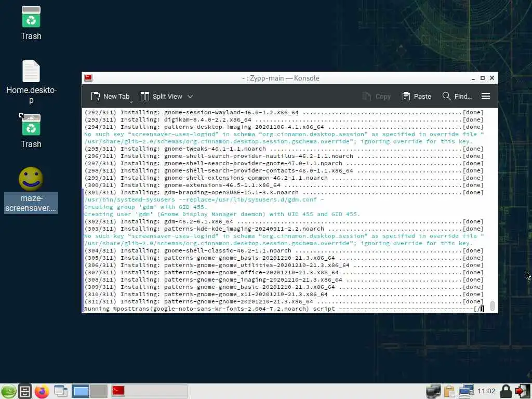Viewport: 532px width, 399px height.
Task: Click the Copy toolbar button
Action: (x=377, y=96)
